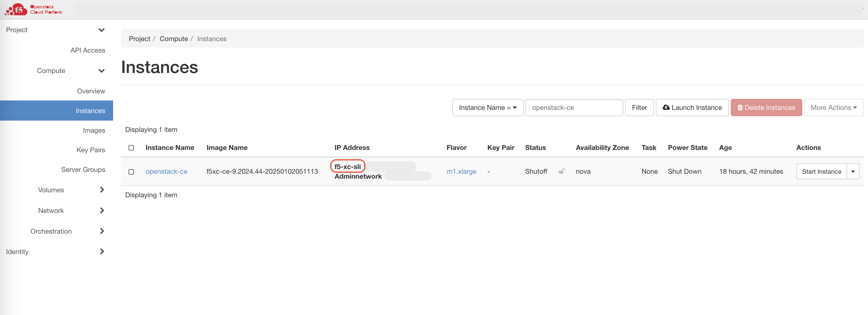The image size is (868, 315).
Task: Click the unlock padlock next to Shutoff status
Action: [x=562, y=171]
